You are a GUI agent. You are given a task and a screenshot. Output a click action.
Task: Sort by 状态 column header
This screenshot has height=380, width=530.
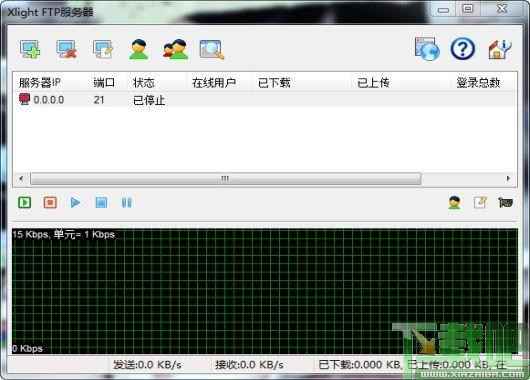pyautogui.click(x=157, y=82)
